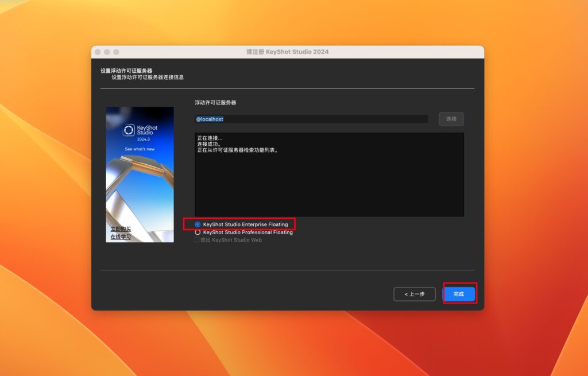Viewport: 588px width, 376px height.
Task: Click the 连接 connect button
Action: [451, 118]
